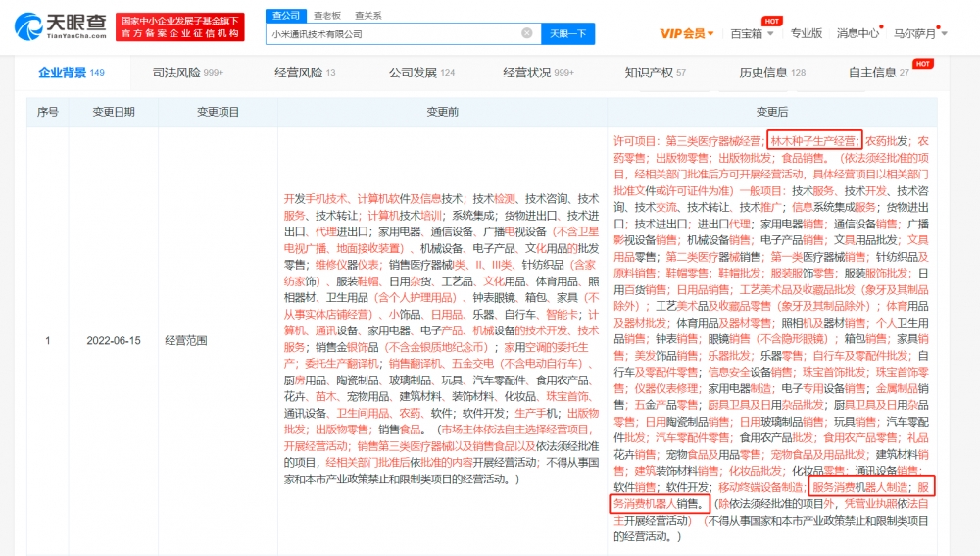Click the HOT badge beside 自主信息
This screenshot has width=980, height=556.
923,63
